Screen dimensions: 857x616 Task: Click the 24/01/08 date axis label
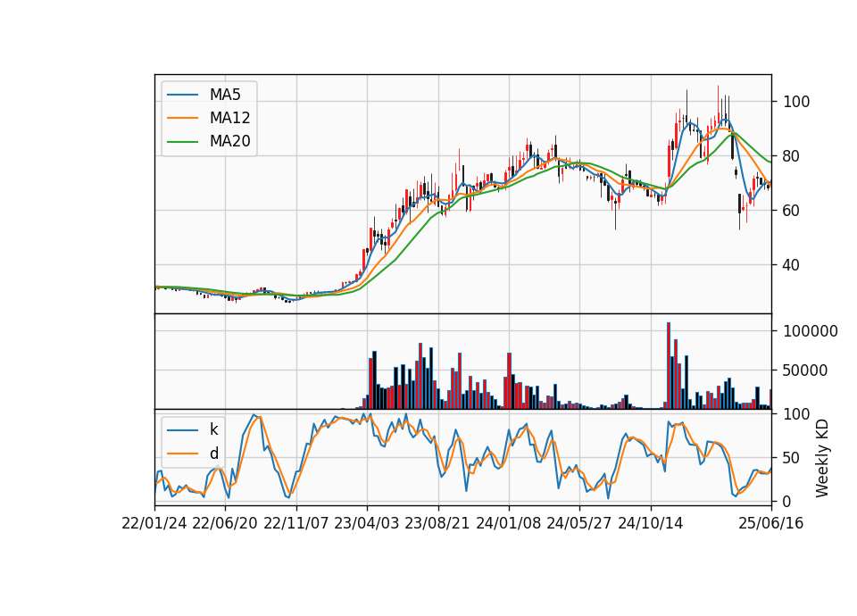click(508, 524)
